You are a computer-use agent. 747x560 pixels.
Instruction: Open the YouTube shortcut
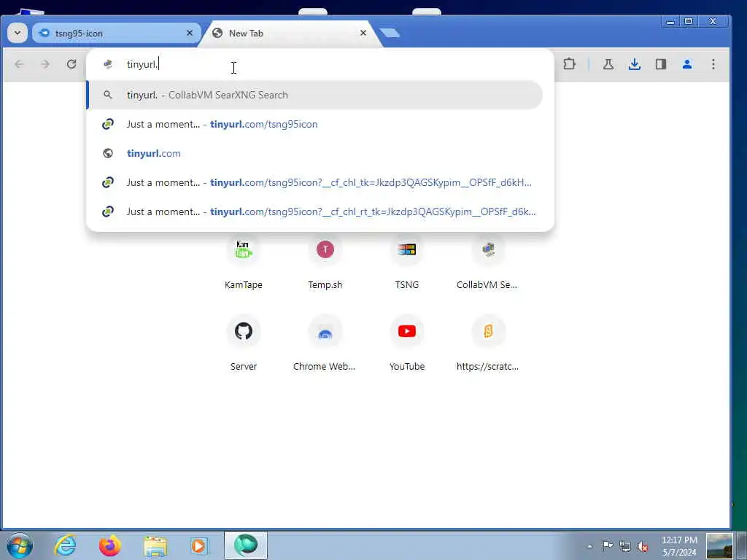(407, 343)
